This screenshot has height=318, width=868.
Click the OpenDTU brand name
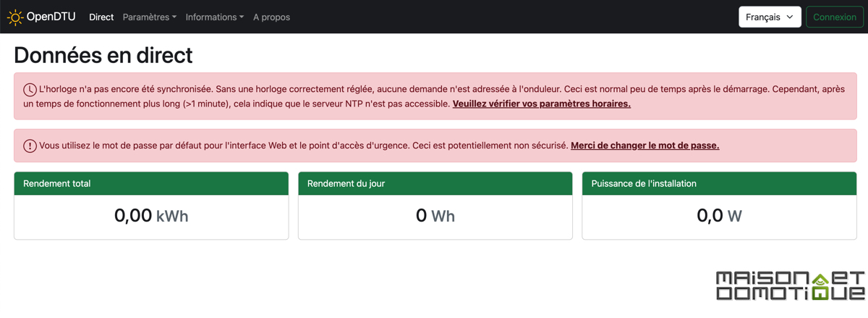tap(51, 17)
